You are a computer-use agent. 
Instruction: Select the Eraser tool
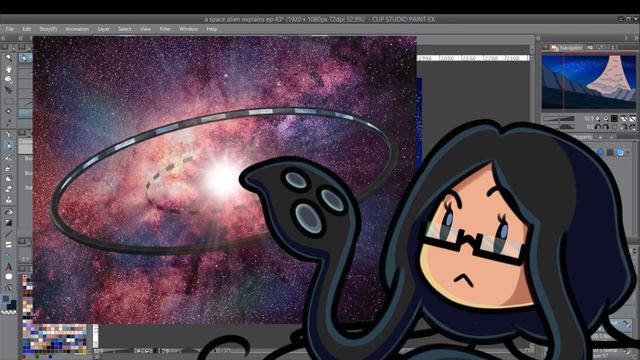pyautogui.click(x=9, y=189)
